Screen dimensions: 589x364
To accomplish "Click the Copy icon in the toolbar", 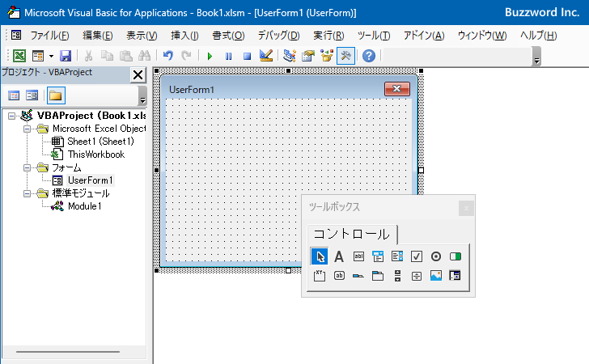I will [107, 56].
